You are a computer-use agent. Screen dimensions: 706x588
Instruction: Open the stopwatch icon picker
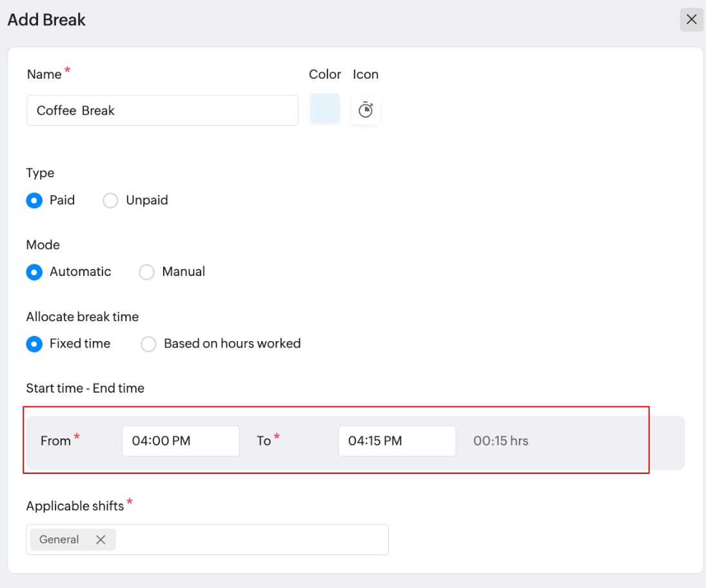(x=366, y=110)
